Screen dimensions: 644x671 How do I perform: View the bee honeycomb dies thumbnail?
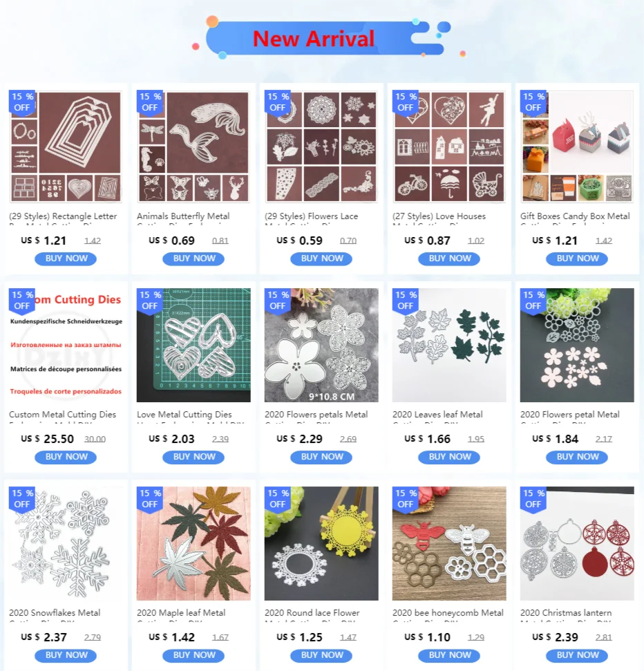(x=449, y=543)
